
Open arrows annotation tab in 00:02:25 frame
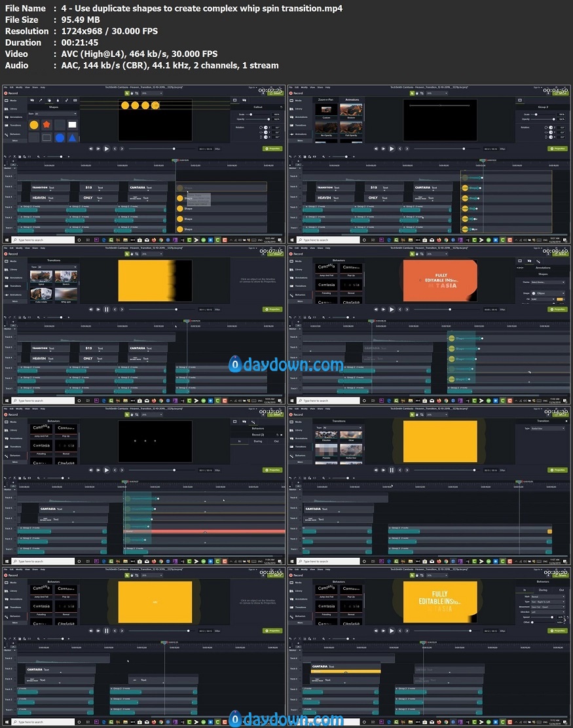(x=41, y=100)
